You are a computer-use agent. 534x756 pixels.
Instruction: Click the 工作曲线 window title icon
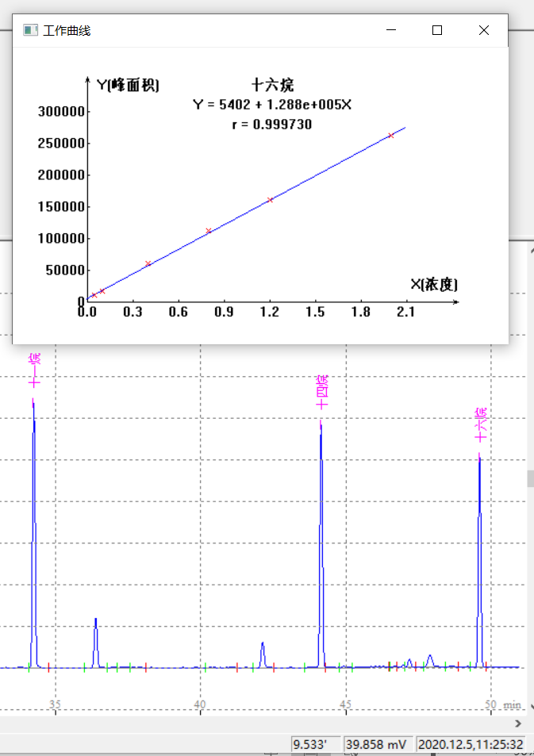(30, 30)
